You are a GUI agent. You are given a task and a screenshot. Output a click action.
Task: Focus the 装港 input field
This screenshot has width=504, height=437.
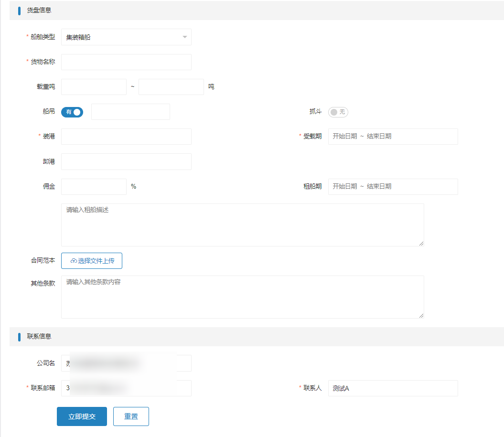(x=126, y=137)
